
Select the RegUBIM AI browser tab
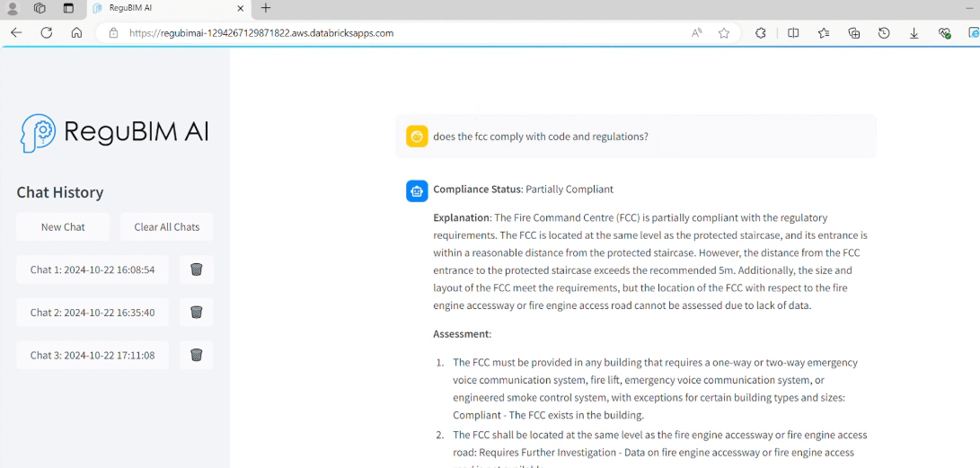(162, 9)
